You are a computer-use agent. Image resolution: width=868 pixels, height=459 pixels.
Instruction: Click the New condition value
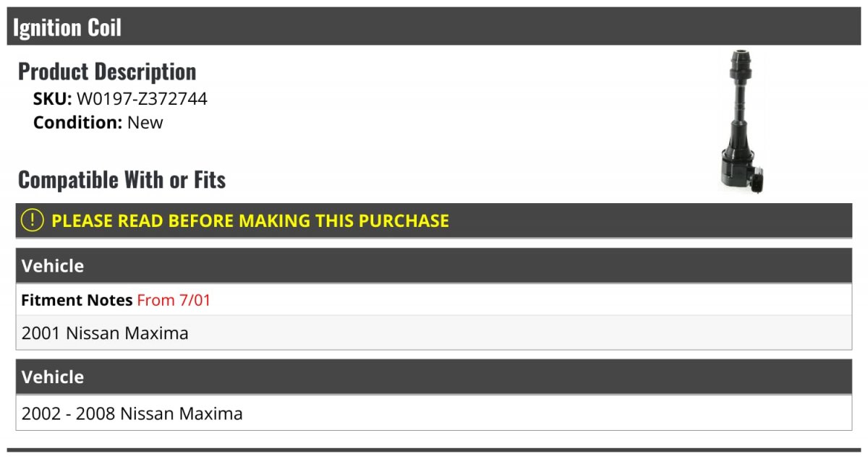tap(145, 122)
